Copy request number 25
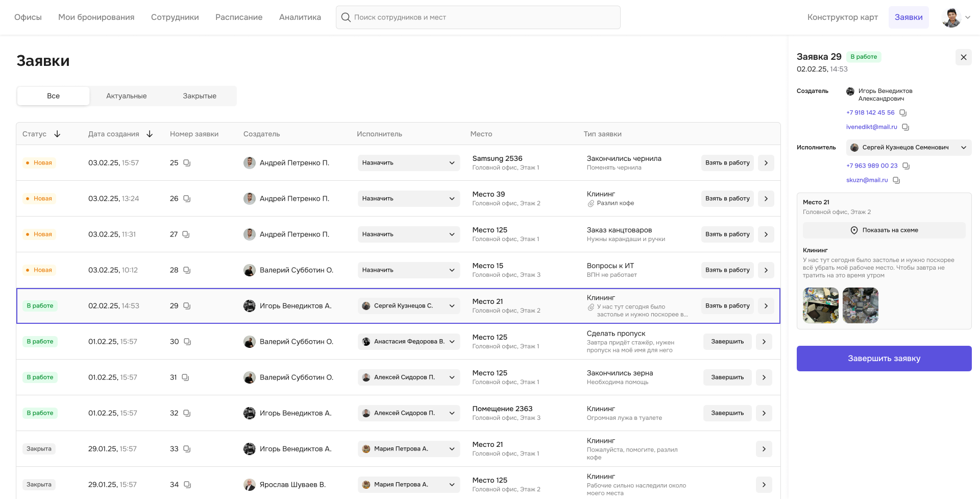980x499 pixels. [187, 163]
